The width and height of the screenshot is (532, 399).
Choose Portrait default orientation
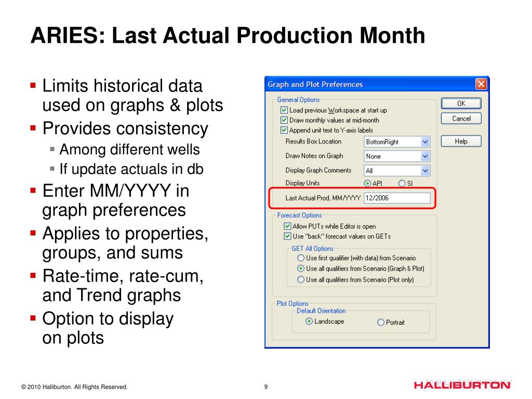point(381,322)
